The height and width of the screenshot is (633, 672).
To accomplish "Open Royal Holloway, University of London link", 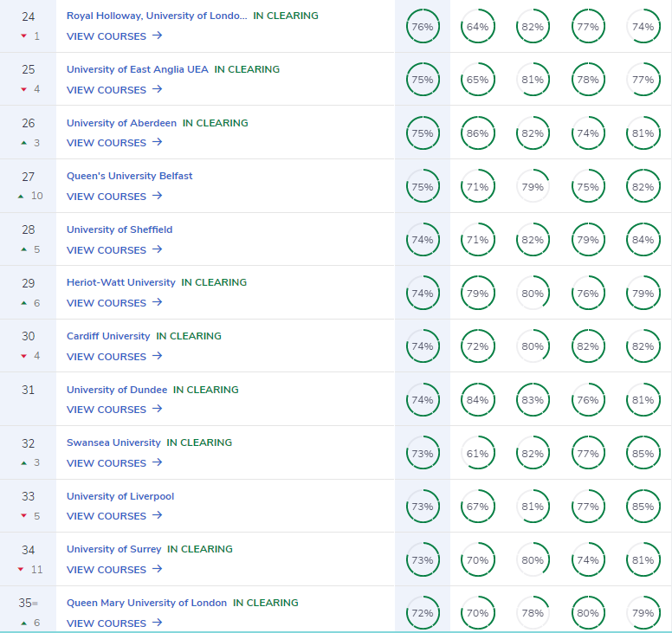I will click(157, 16).
